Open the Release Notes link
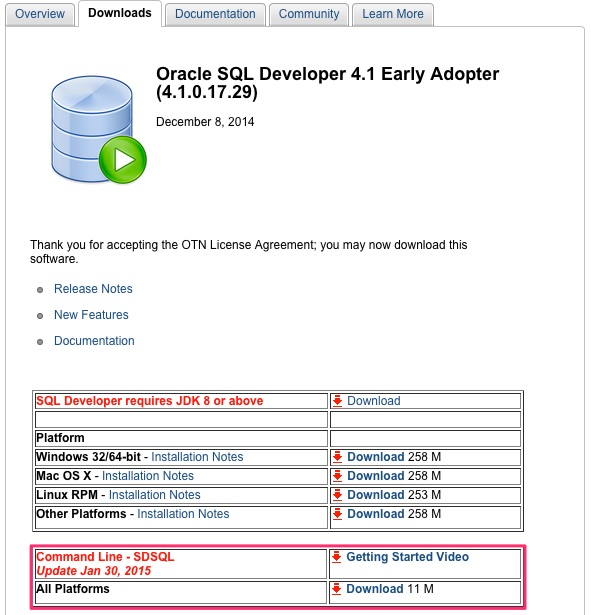 [x=93, y=289]
